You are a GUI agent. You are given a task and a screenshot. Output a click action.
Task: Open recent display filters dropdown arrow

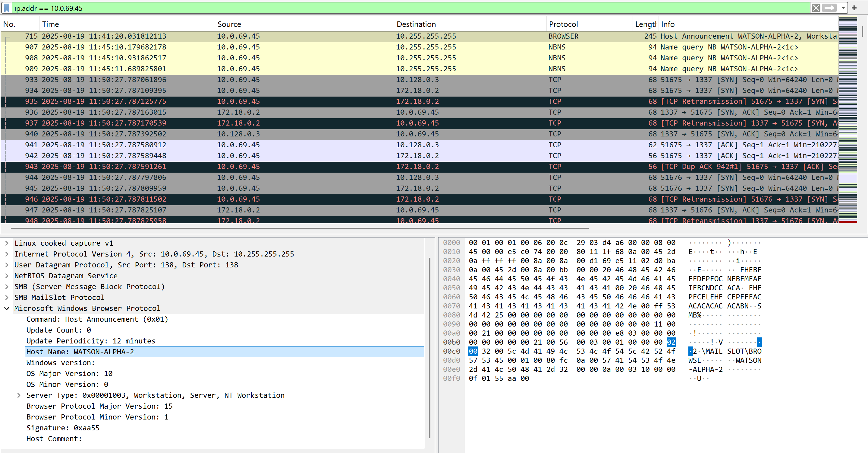(x=843, y=8)
